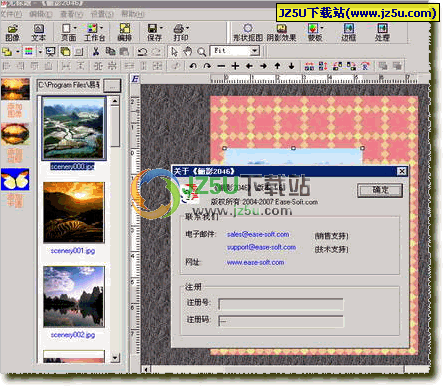Click the scissors cut icon
The height and width of the screenshot is (386, 443).
[x=96, y=51]
